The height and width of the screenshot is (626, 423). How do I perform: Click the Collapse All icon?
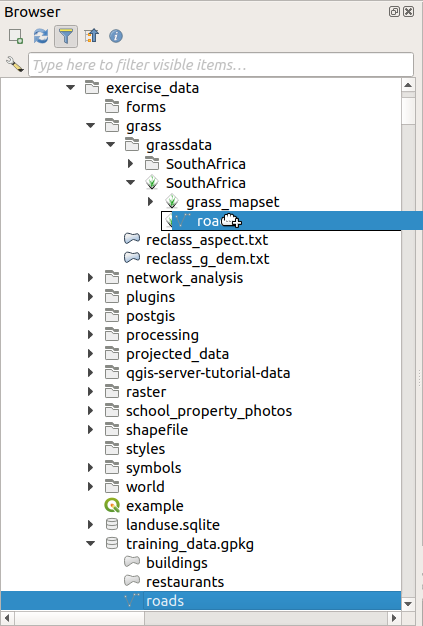[91, 36]
